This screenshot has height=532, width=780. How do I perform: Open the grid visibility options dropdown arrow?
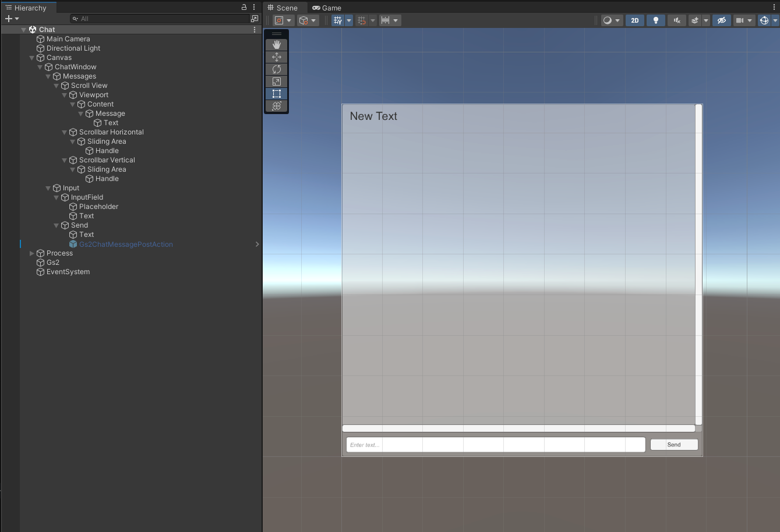point(349,20)
